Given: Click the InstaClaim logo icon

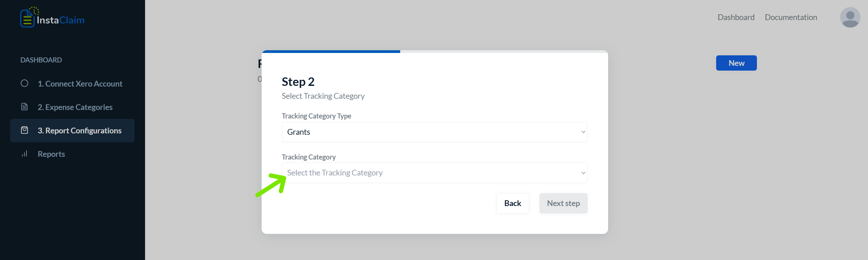Looking at the screenshot, I should (29, 17).
